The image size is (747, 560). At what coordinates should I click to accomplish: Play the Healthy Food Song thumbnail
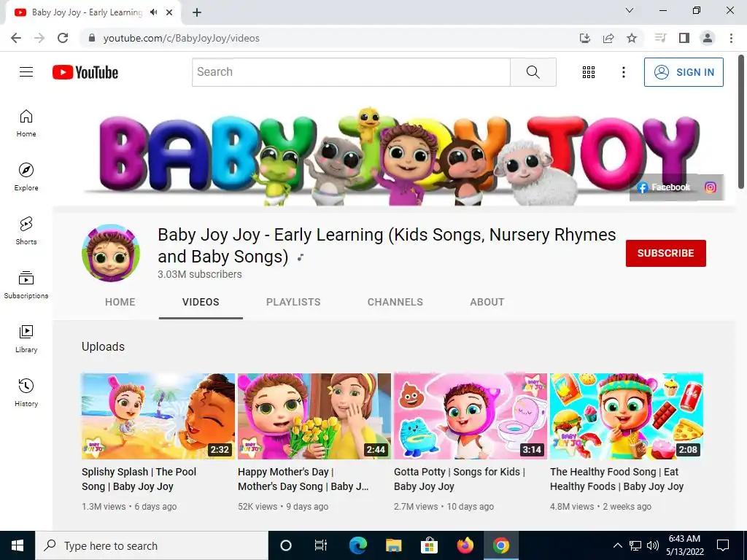click(x=627, y=416)
